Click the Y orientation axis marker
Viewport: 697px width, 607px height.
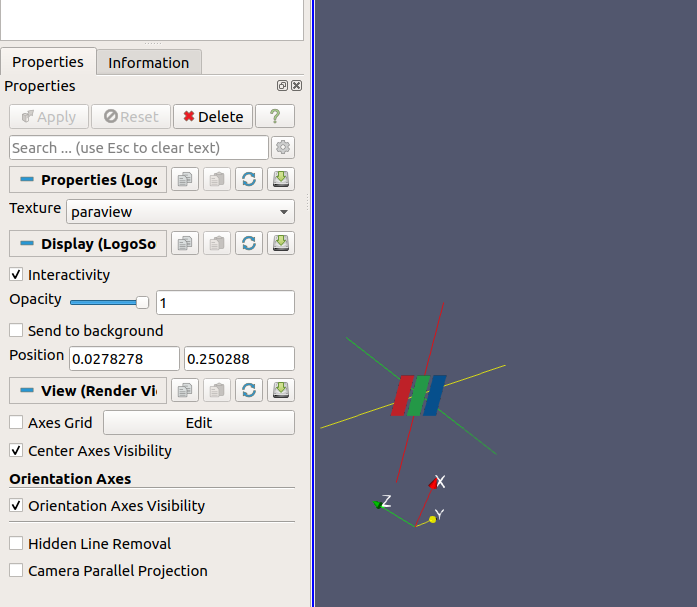click(433, 519)
